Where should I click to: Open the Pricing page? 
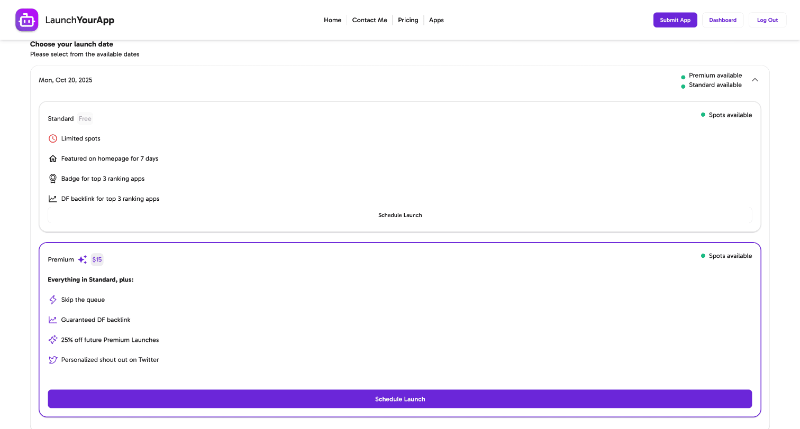click(x=408, y=20)
